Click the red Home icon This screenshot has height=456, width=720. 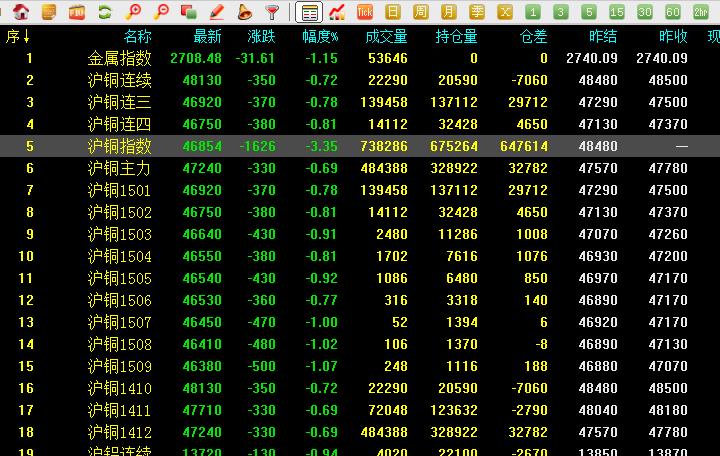[21, 12]
